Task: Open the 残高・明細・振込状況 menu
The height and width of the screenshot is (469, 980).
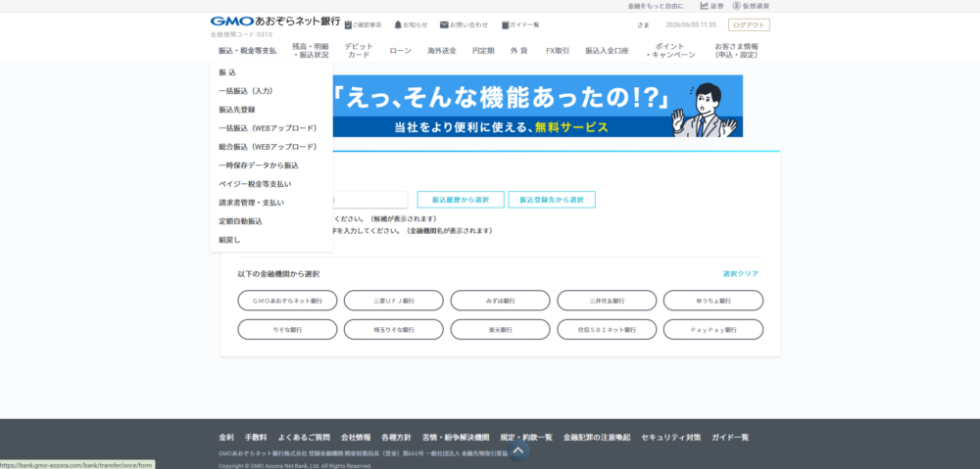Action: (x=311, y=51)
